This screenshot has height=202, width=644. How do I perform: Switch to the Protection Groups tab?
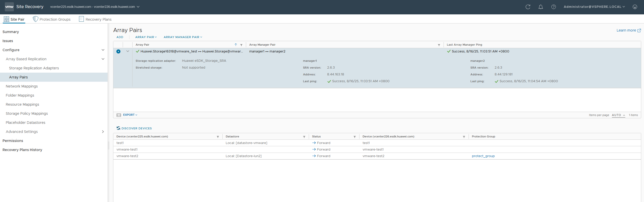pyautogui.click(x=52, y=19)
